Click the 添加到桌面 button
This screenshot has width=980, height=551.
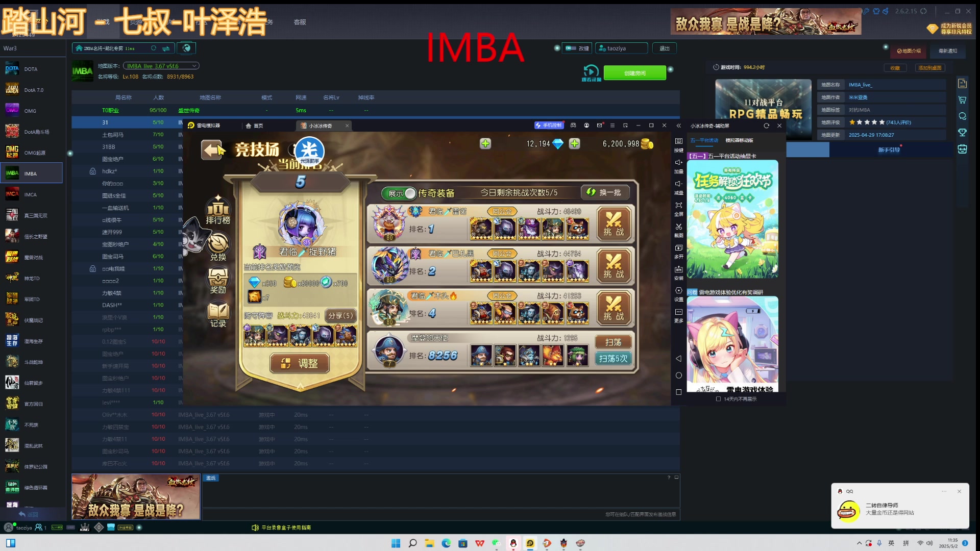[x=929, y=68]
